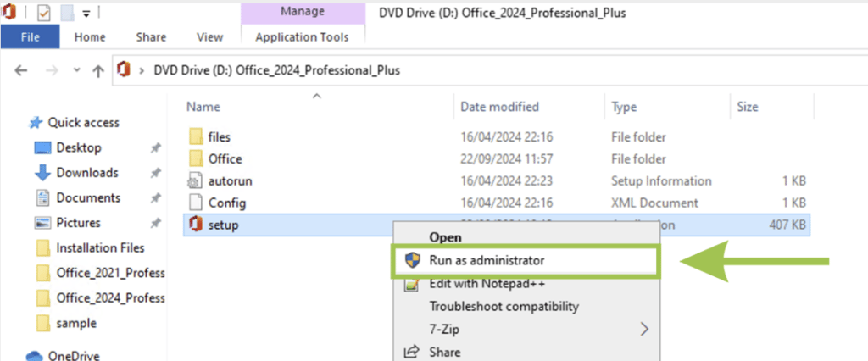Select the setup application file
Screen dimensions: 868x361
497,225
